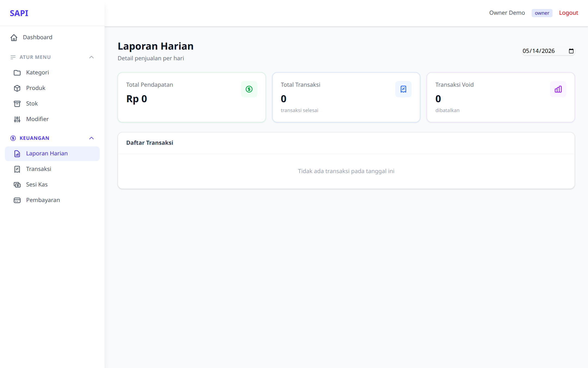
Task: Go to Sesi Kas
Action: coord(52,185)
